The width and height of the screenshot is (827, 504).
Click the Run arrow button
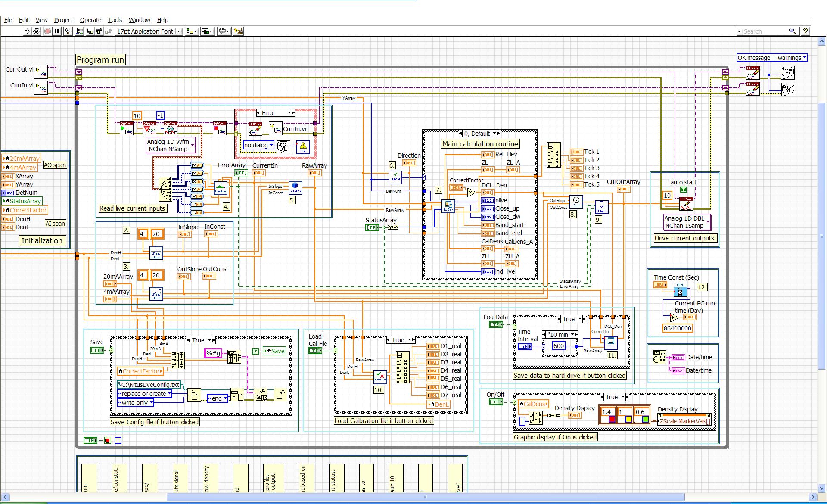pos(27,31)
